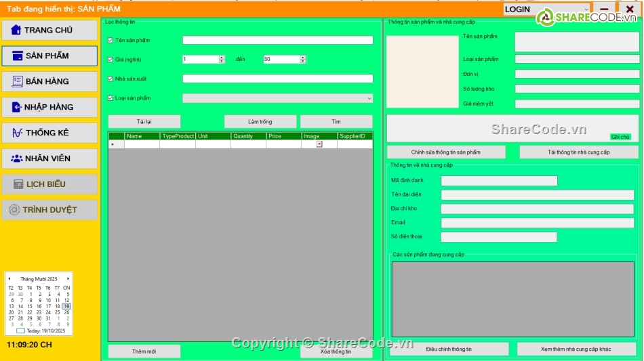644x361 pixels.
Task: Switch to the SẢN PHẨM tab
Action: [49, 56]
